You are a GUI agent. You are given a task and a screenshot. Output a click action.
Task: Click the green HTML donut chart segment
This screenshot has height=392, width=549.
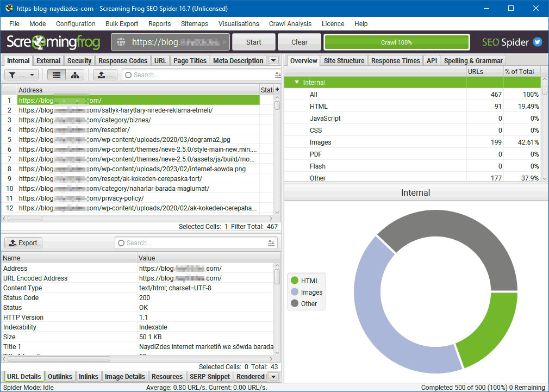click(490, 328)
